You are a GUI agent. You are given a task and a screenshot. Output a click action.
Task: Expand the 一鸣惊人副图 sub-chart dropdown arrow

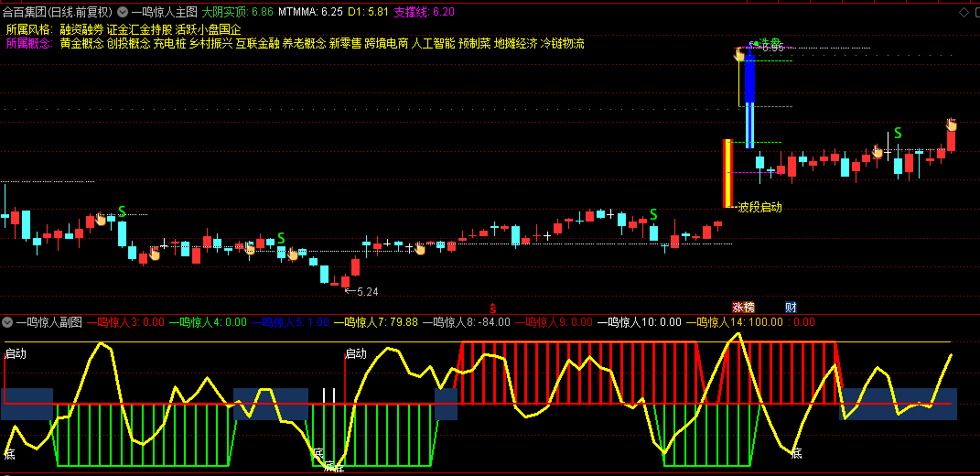pos(7,323)
